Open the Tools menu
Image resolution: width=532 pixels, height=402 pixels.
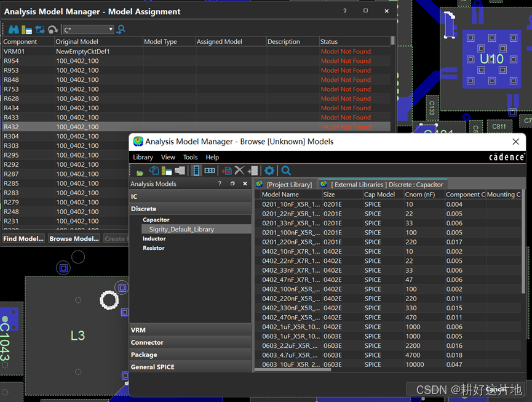point(190,157)
